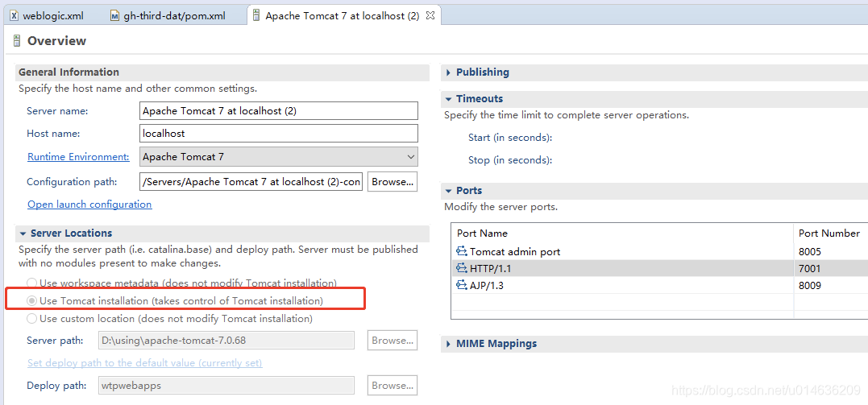Click the Port Number column header

[x=831, y=233]
